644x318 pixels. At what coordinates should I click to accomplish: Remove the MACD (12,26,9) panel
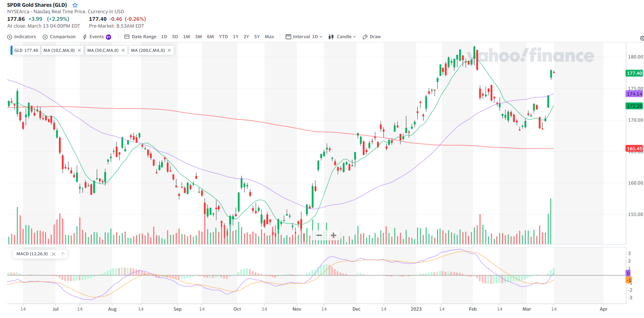(54, 254)
